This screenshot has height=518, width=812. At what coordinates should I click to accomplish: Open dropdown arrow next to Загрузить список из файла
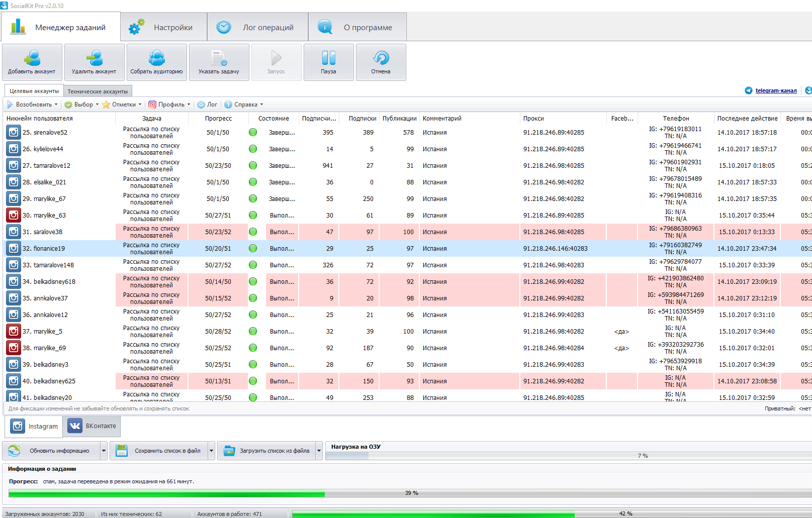pyautogui.click(x=319, y=451)
